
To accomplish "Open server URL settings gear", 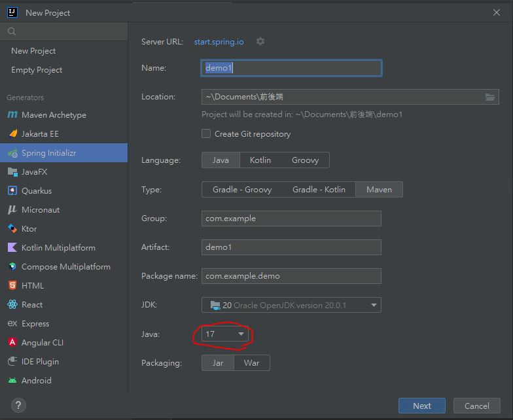I will [260, 42].
